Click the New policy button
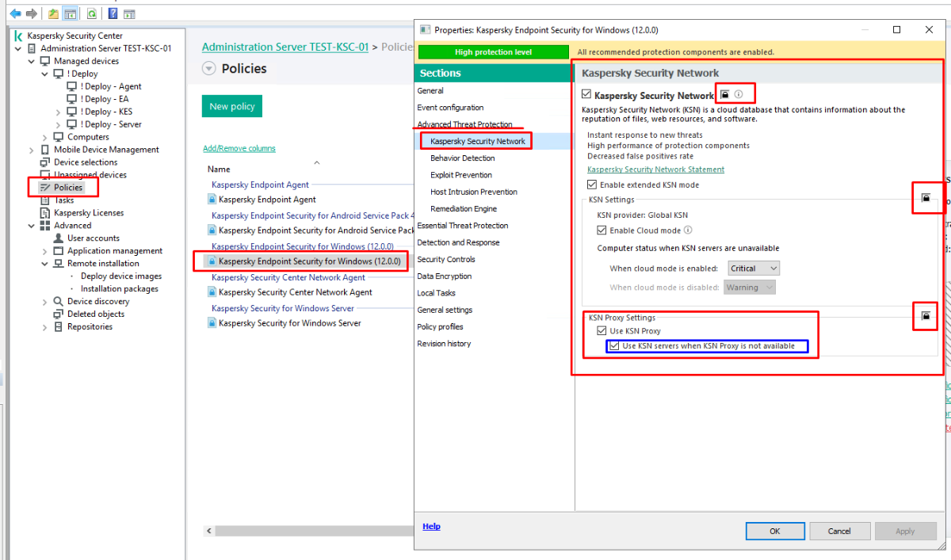 (x=231, y=106)
